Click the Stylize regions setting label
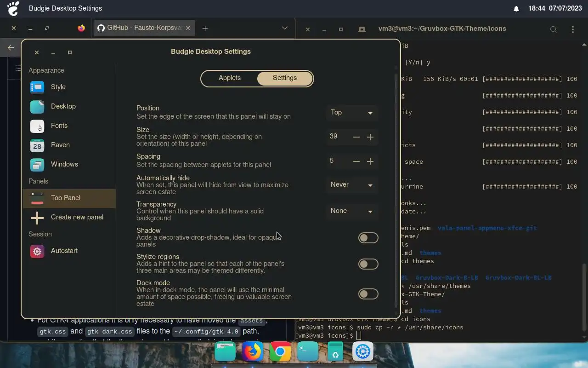Viewport: 588px width, 368px height. (x=158, y=257)
